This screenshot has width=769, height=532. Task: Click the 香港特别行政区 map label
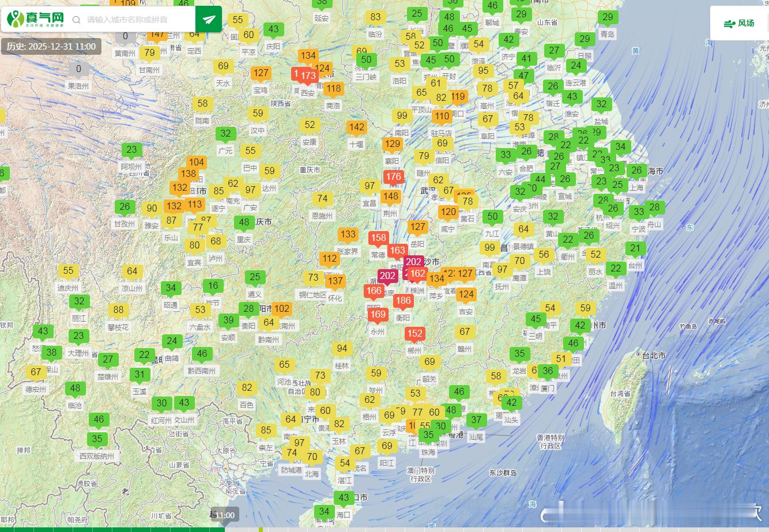coord(551,442)
